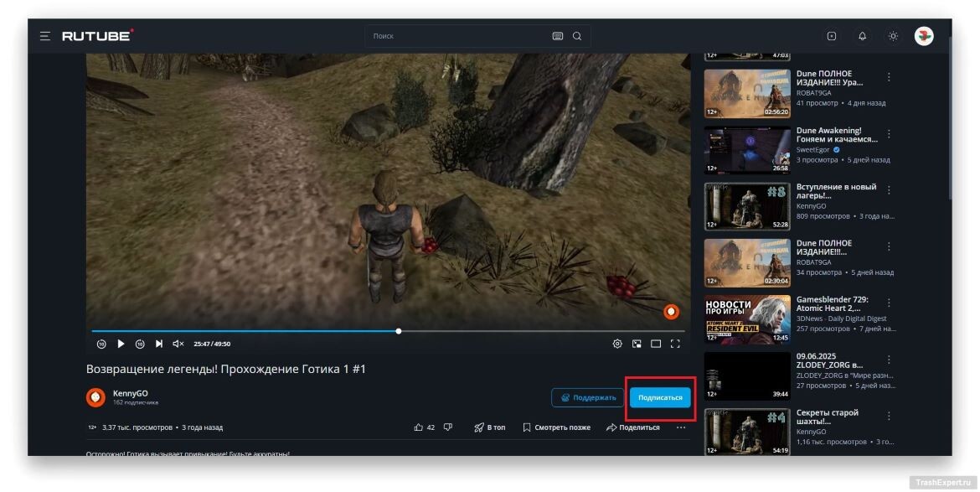Click the В топ rocket button
Image resolution: width=980 pixels, height=492 pixels.
(489, 427)
